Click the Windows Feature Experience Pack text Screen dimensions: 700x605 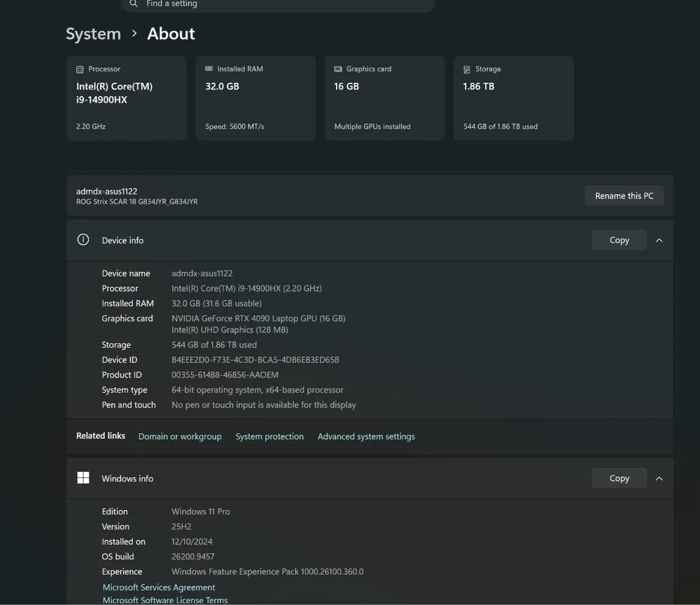point(267,572)
